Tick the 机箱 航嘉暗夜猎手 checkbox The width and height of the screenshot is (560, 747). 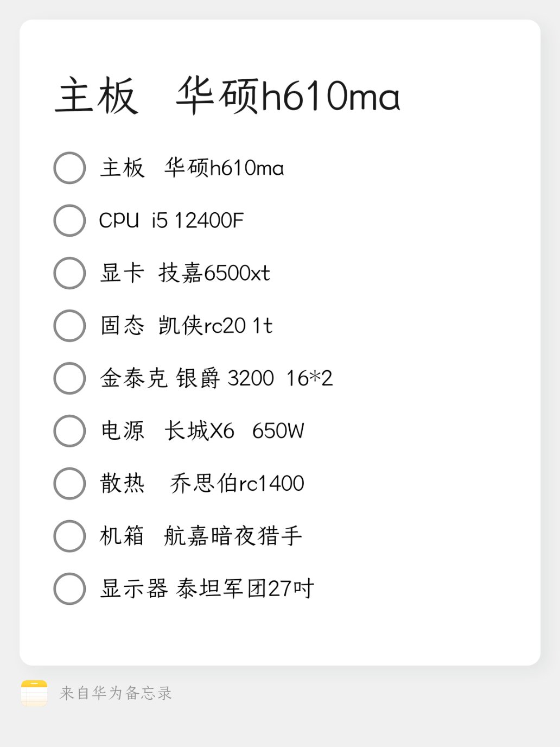(x=69, y=536)
